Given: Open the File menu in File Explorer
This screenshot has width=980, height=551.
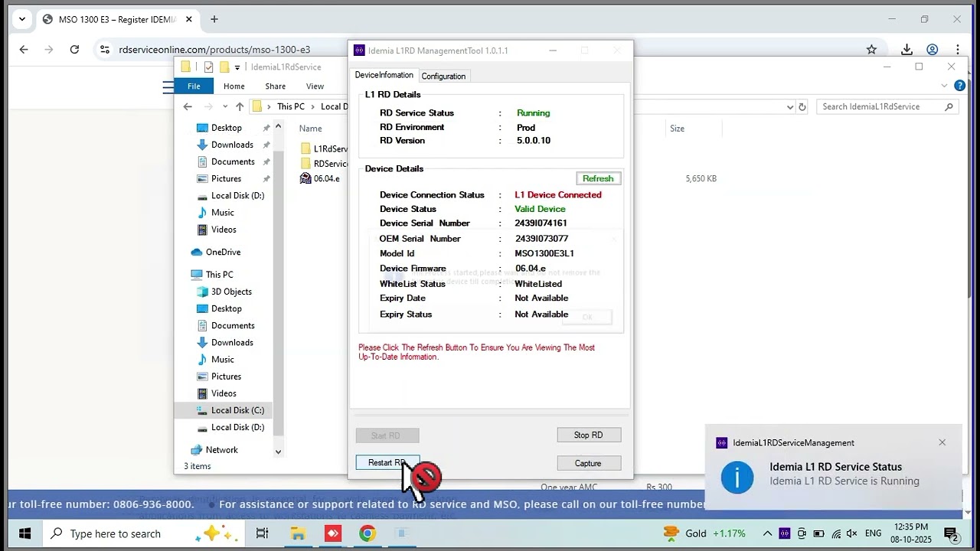Looking at the screenshot, I should point(194,86).
